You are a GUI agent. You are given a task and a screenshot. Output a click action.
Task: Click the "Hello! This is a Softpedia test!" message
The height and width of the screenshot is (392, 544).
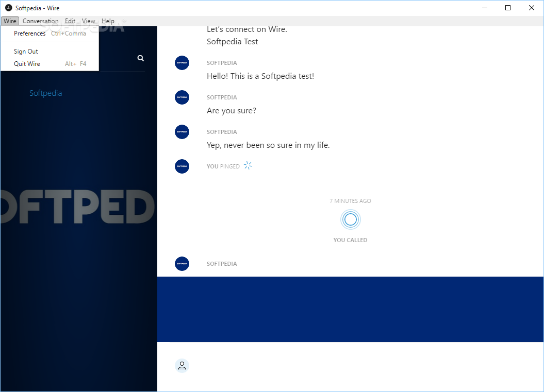pos(260,76)
